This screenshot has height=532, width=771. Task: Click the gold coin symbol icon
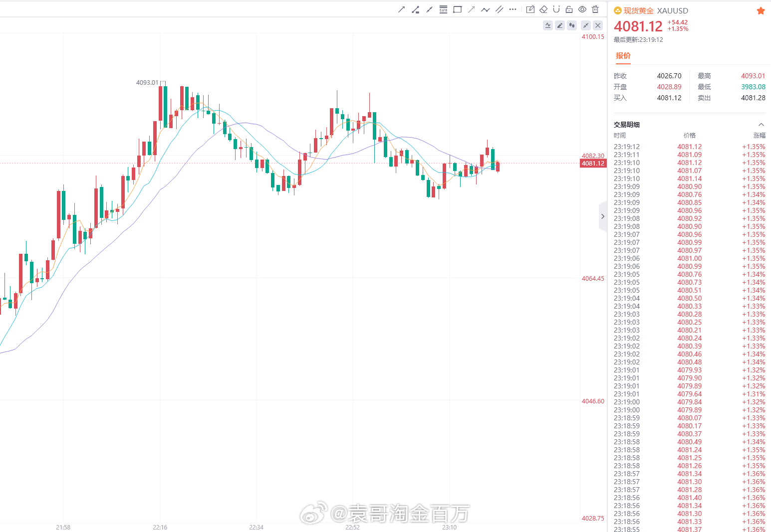[618, 10]
